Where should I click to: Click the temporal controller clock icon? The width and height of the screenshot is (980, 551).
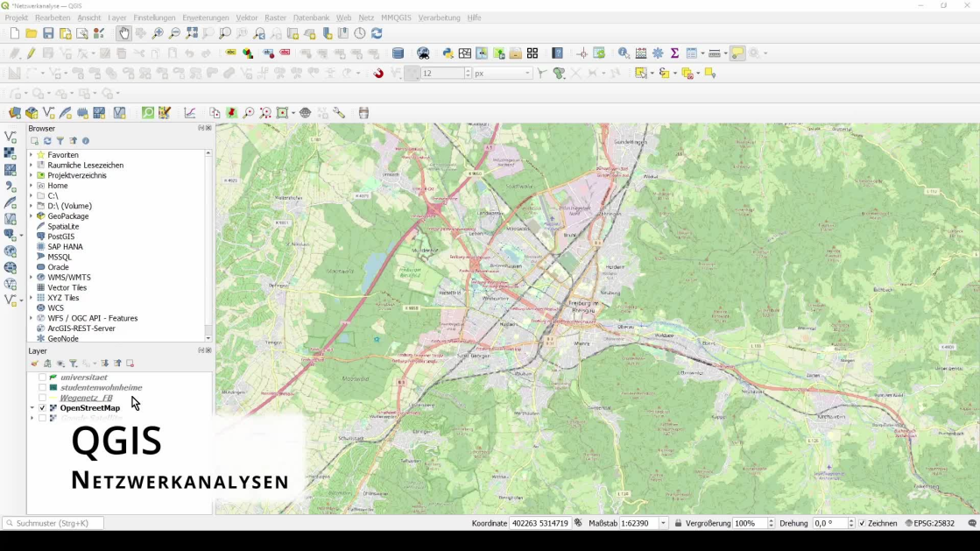coord(359,33)
